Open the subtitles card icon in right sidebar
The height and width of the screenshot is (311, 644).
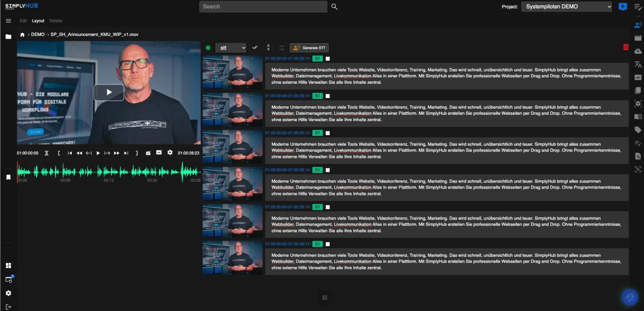(x=638, y=78)
